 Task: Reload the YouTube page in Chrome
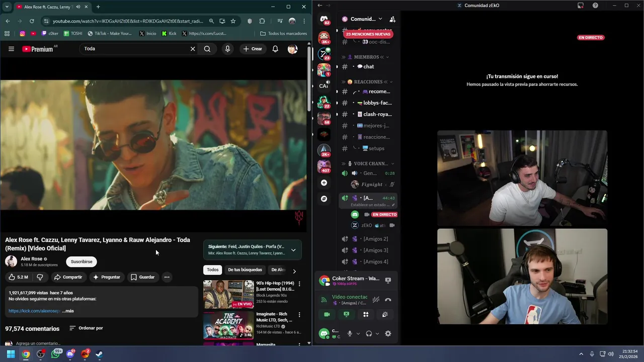tap(32, 21)
